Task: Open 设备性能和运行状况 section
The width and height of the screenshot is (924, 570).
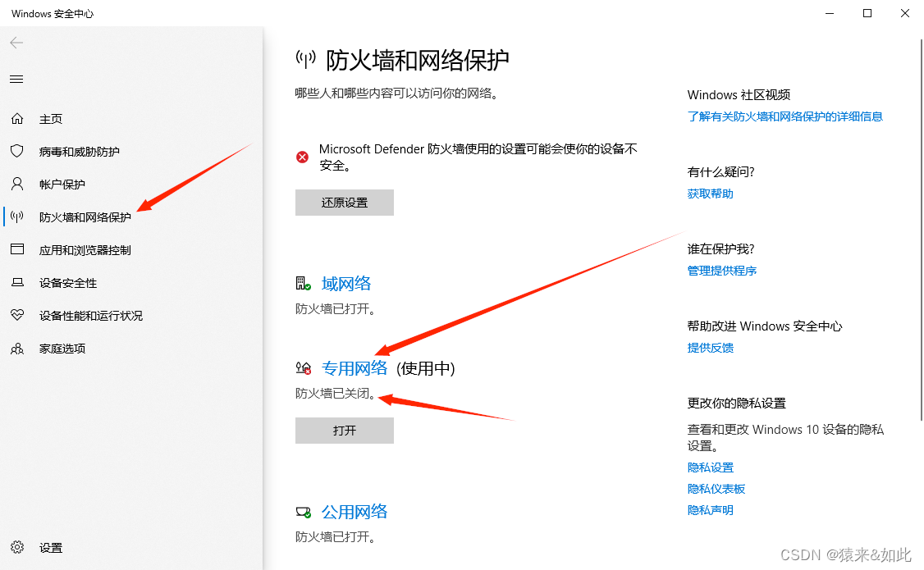Action: point(91,316)
